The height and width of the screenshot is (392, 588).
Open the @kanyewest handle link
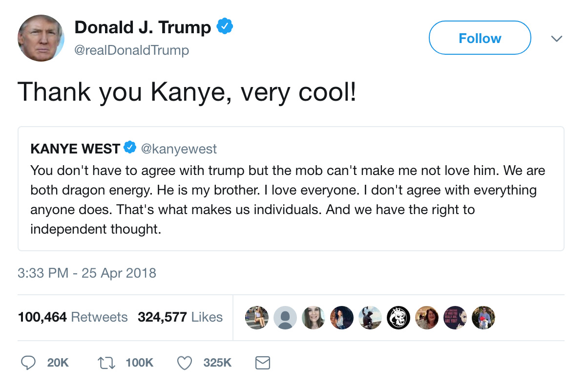(x=179, y=149)
